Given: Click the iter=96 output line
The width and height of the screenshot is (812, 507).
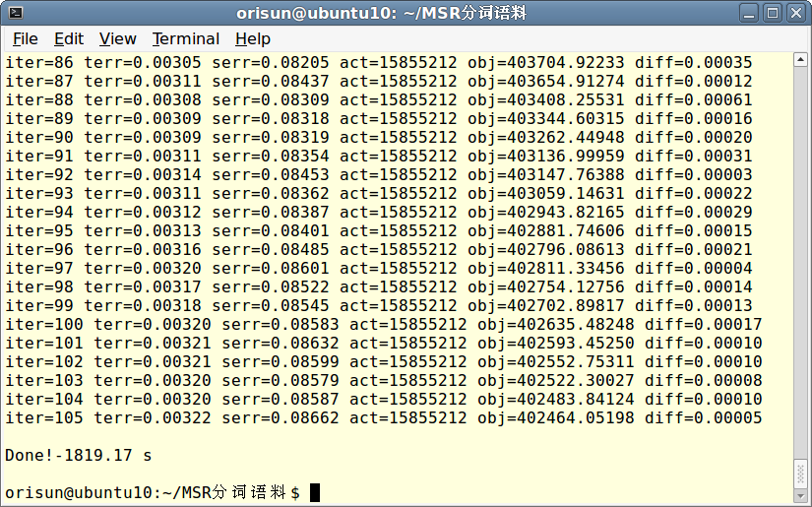Looking at the screenshot, I should pyautogui.click(x=379, y=250).
